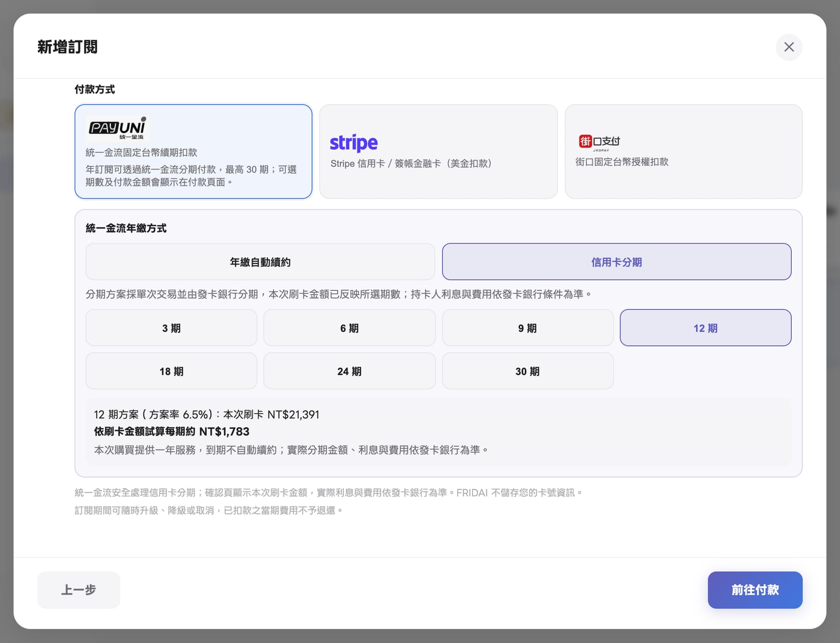Select 6 期 installment option

tap(349, 328)
